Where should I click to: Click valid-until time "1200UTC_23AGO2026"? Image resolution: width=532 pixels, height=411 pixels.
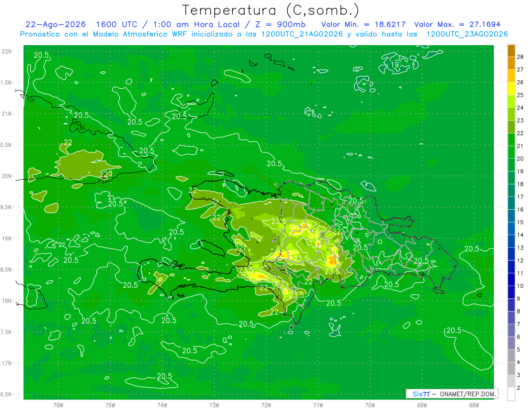click(467, 34)
